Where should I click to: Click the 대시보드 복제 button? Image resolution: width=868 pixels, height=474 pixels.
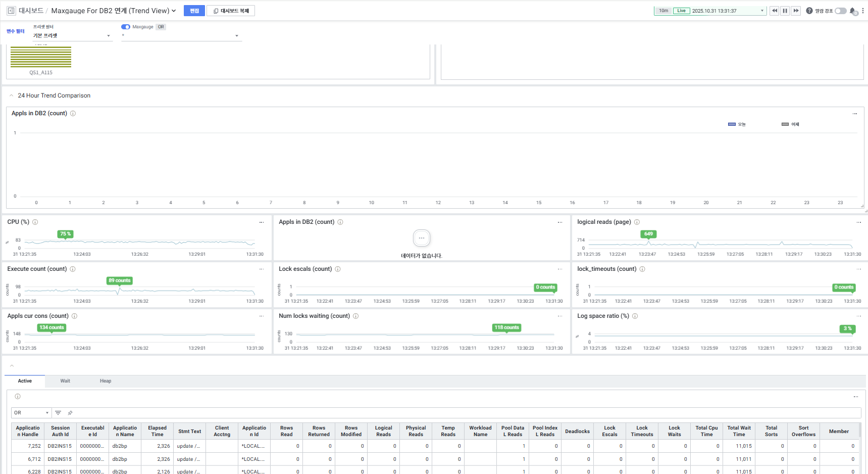(231, 11)
